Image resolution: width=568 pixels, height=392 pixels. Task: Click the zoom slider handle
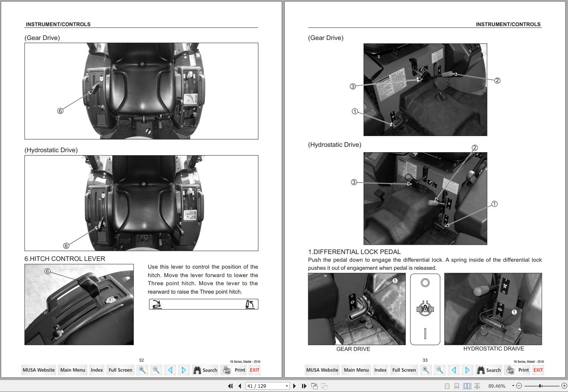click(540, 386)
